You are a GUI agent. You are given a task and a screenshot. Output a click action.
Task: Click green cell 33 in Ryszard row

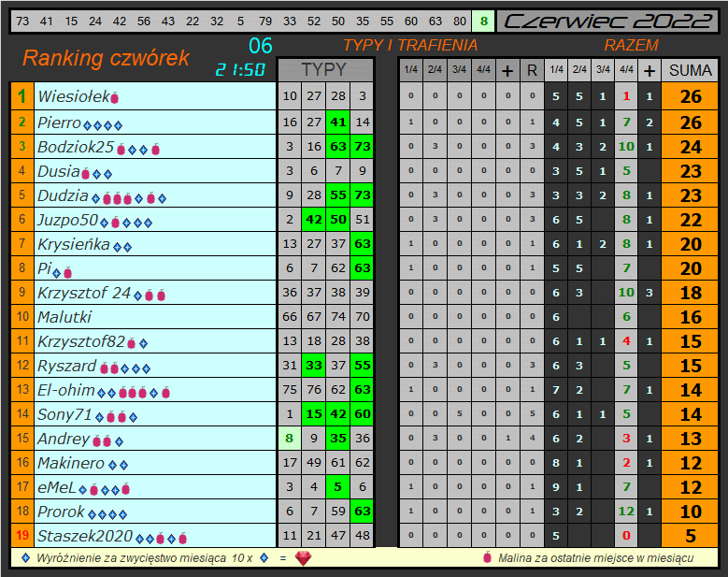(x=314, y=365)
